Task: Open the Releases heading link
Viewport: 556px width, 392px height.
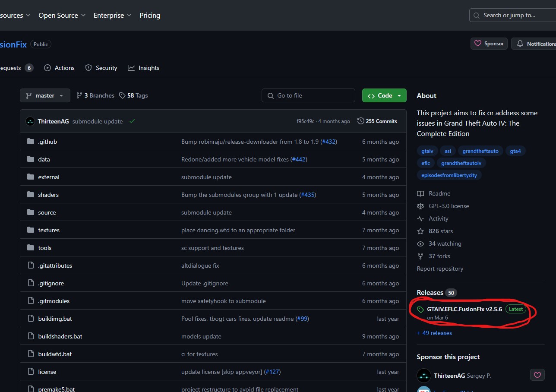Action: click(x=430, y=292)
